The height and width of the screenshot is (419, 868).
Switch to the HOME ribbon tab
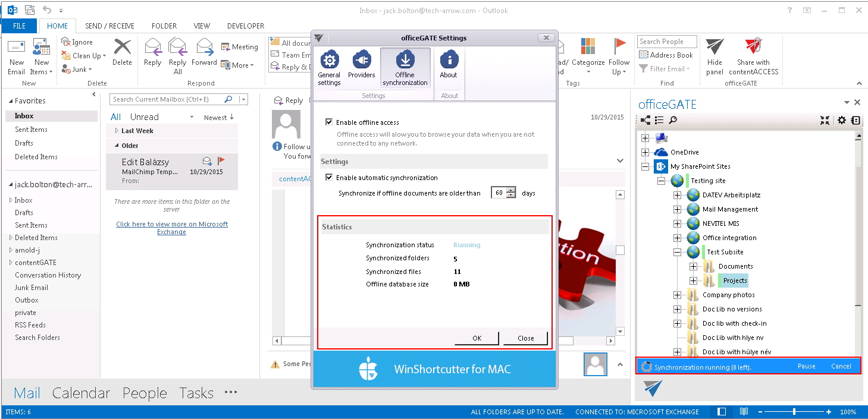(58, 26)
